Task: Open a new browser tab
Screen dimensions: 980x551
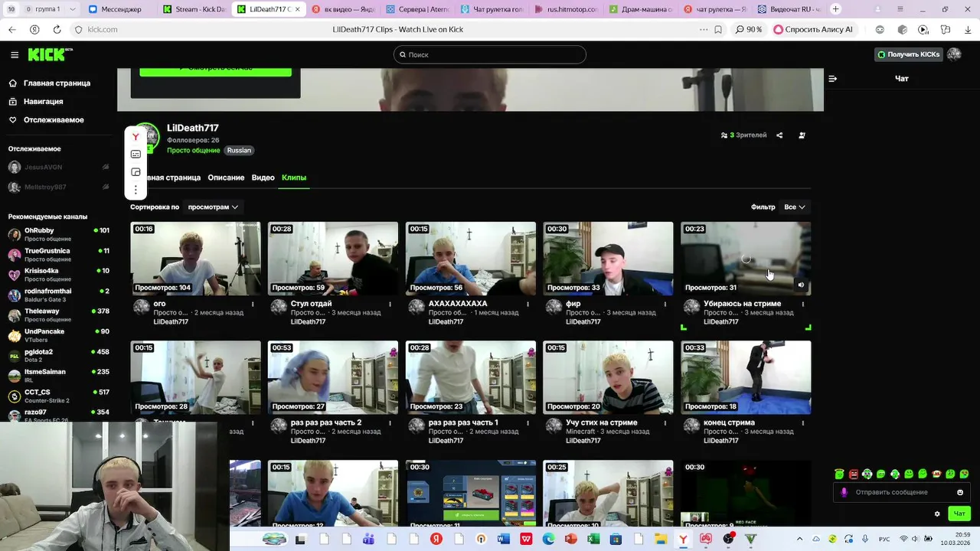Action: click(835, 9)
